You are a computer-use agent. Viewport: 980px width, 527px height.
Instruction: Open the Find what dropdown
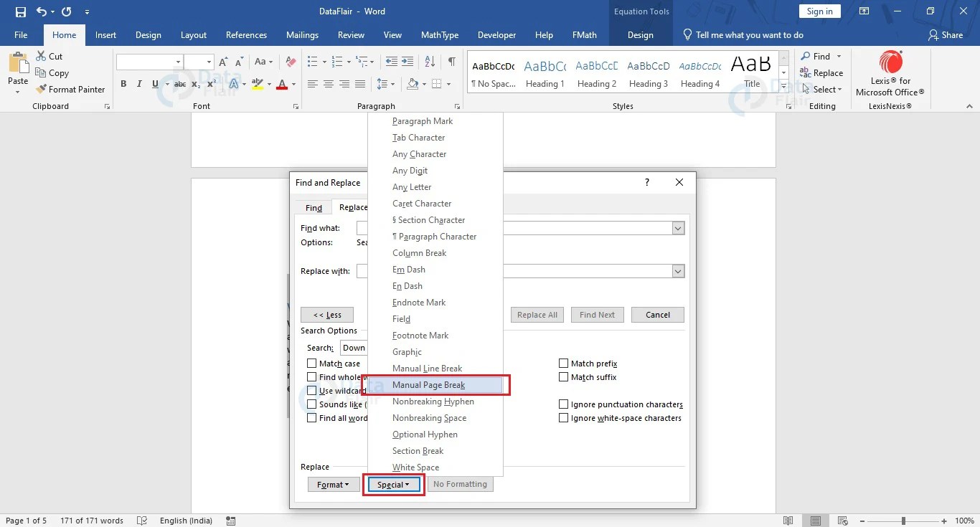point(677,227)
